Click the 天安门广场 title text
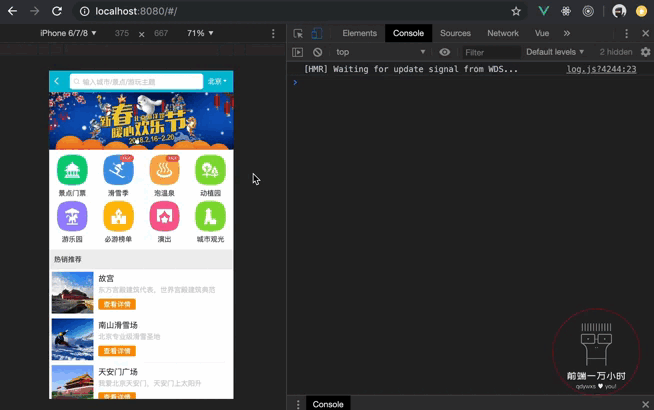The width and height of the screenshot is (654, 410). click(118, 372)
